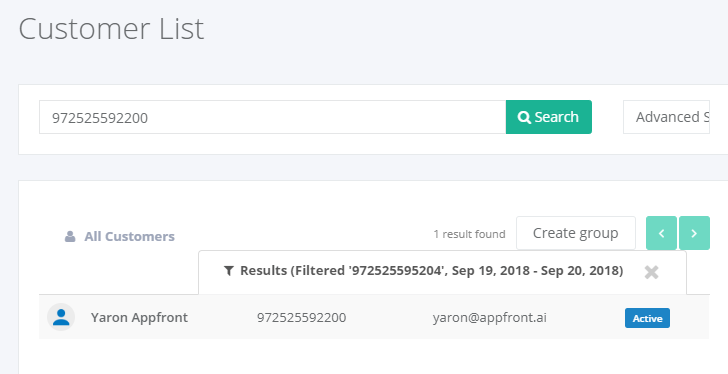Close the filtered Results tab
728x374 pixels.
pyautogui.click(x=651, y=272)
